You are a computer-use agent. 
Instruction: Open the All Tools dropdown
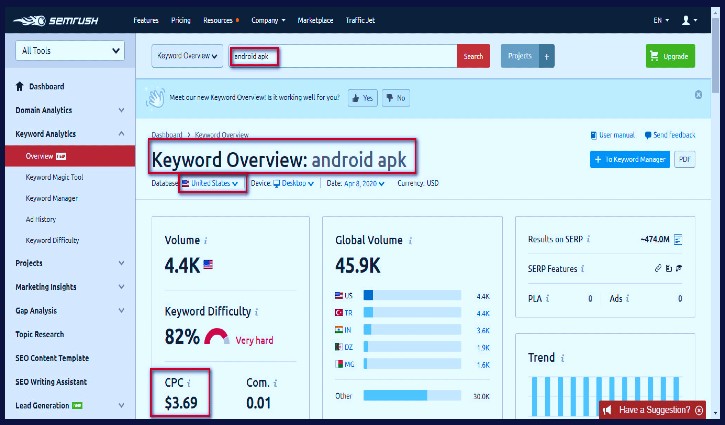[70, 51]
